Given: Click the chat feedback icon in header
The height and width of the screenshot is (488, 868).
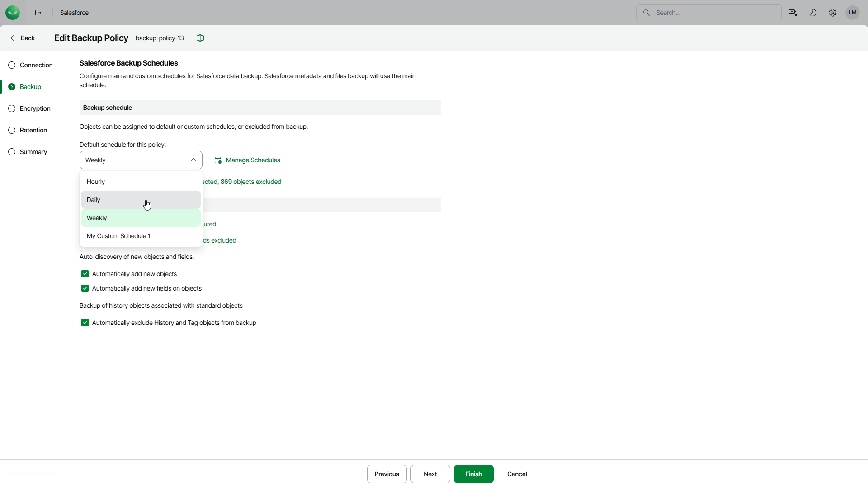Looking at the screenshot, I should click(x=793, y=13).
